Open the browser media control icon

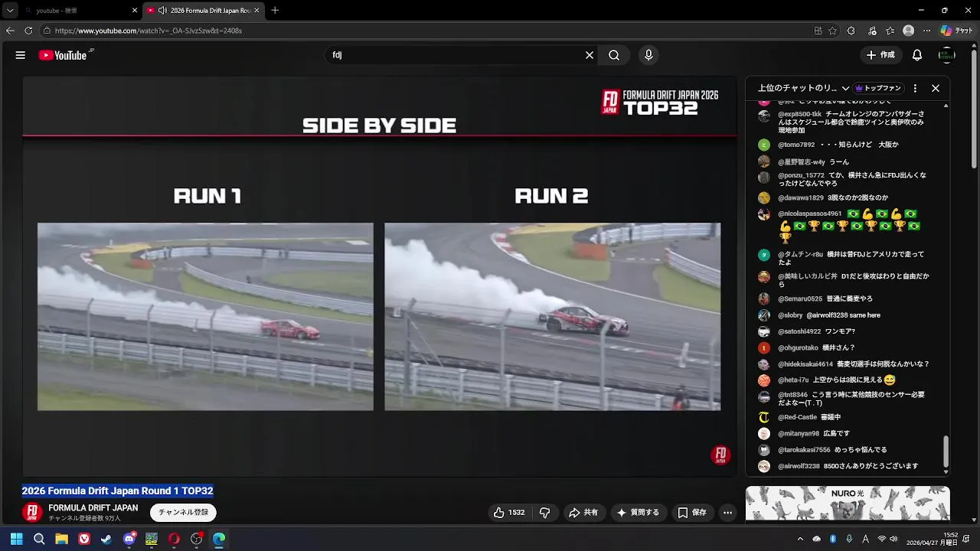pyautogui.click(x=873, y=31)
